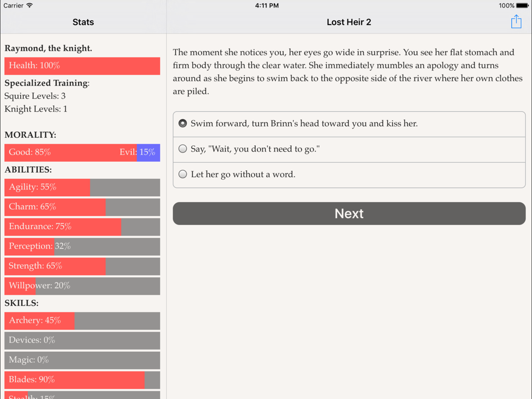
Task: Click the Charm 65% stat bar
Action: pos(82,207)
